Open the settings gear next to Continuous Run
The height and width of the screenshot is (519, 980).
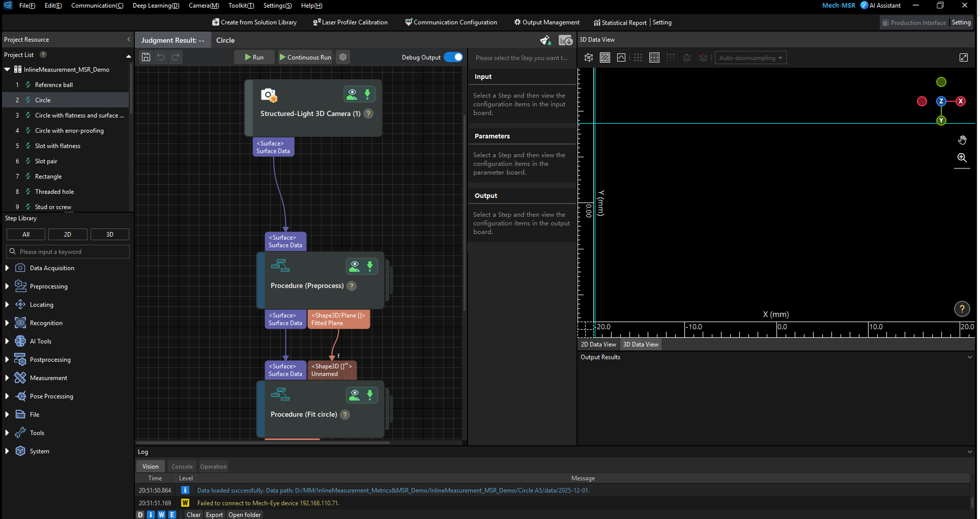point(343,57)
